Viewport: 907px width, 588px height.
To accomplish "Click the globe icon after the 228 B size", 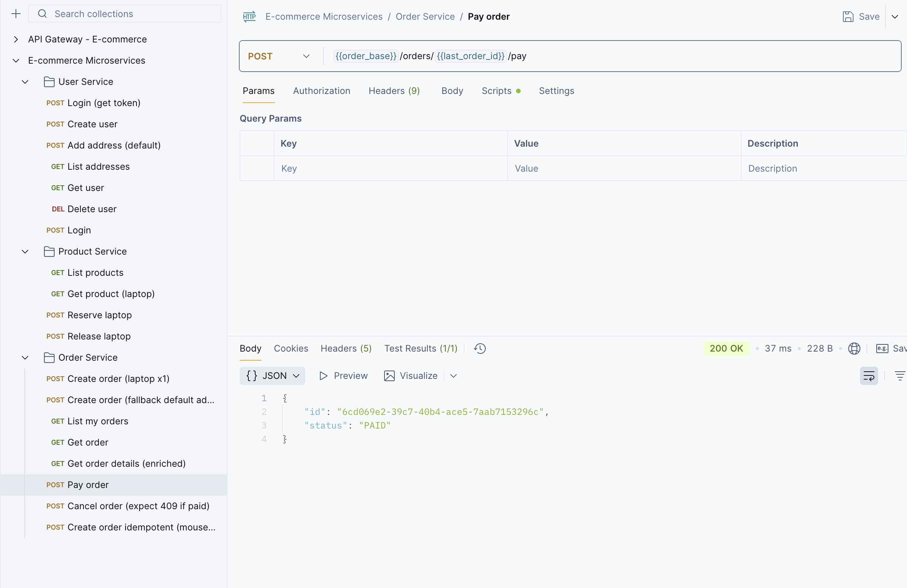I will pyautogui.click(x=855, y=348).
